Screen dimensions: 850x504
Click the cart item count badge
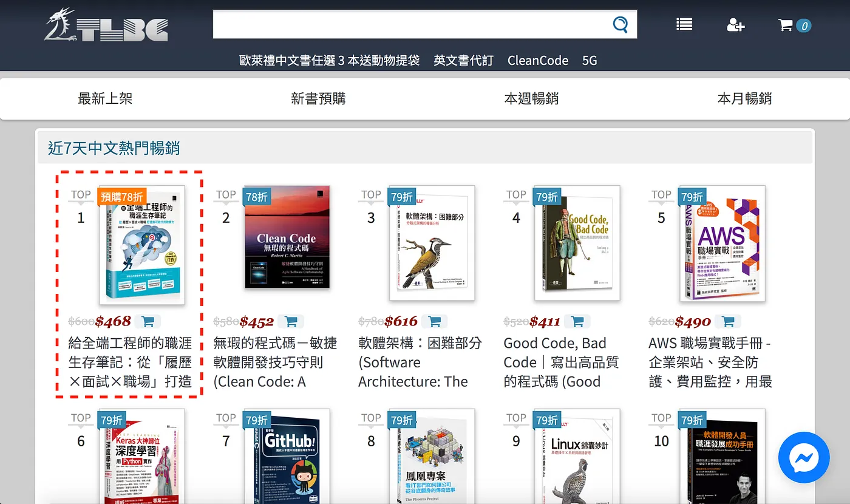point(804,26)
